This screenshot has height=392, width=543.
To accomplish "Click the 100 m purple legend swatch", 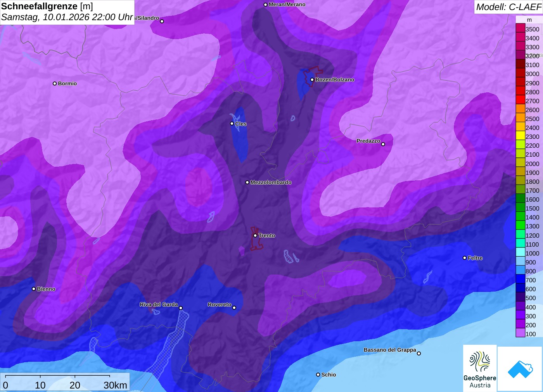I will pos(521,333).
